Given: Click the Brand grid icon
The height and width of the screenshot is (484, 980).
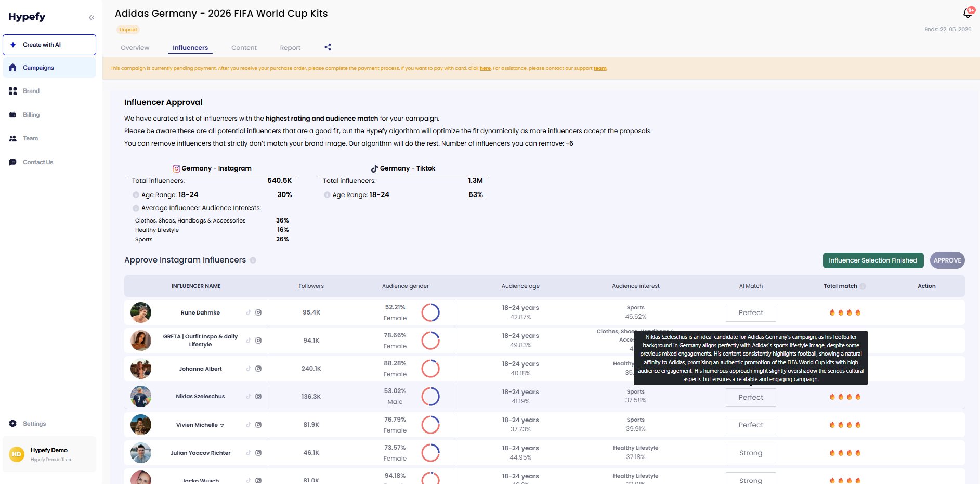Looking at the screenshot, I should point(13,91).
